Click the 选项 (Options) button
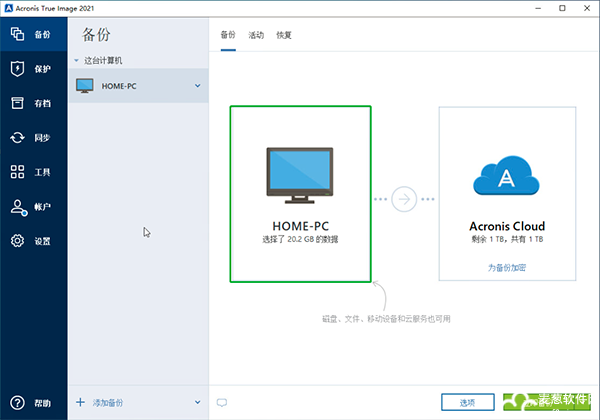Image resolution: width=600 pixels, height=420 pixels. click(x=467, y=402)
